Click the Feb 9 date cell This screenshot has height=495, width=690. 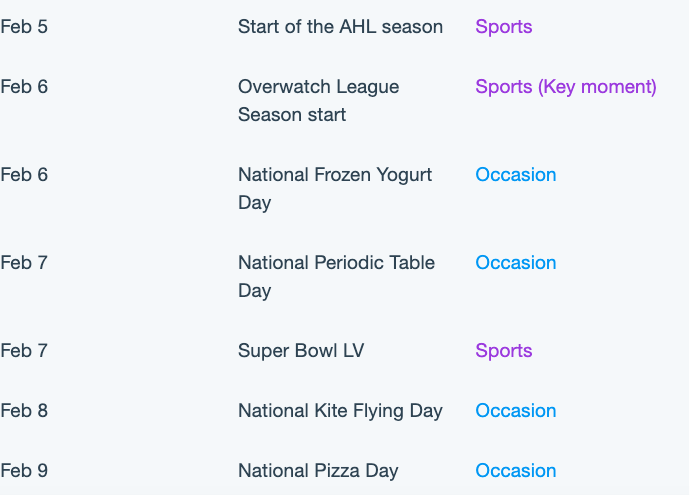tap(24, 471)
